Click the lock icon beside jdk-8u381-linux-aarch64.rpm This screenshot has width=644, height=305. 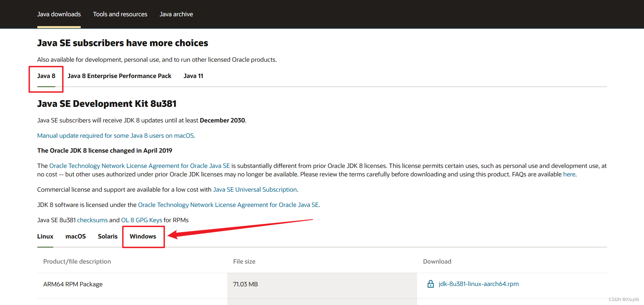click(x=430, y=284)
